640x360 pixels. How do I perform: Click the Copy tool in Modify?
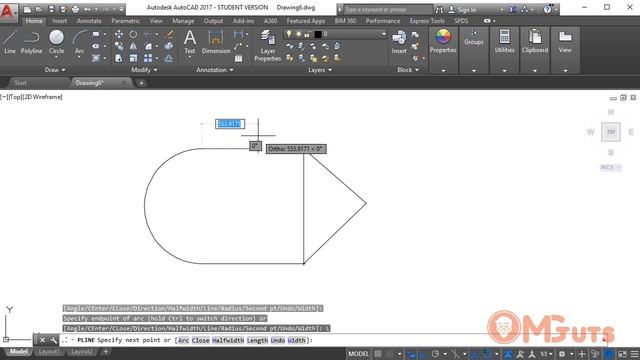[119, 46]
